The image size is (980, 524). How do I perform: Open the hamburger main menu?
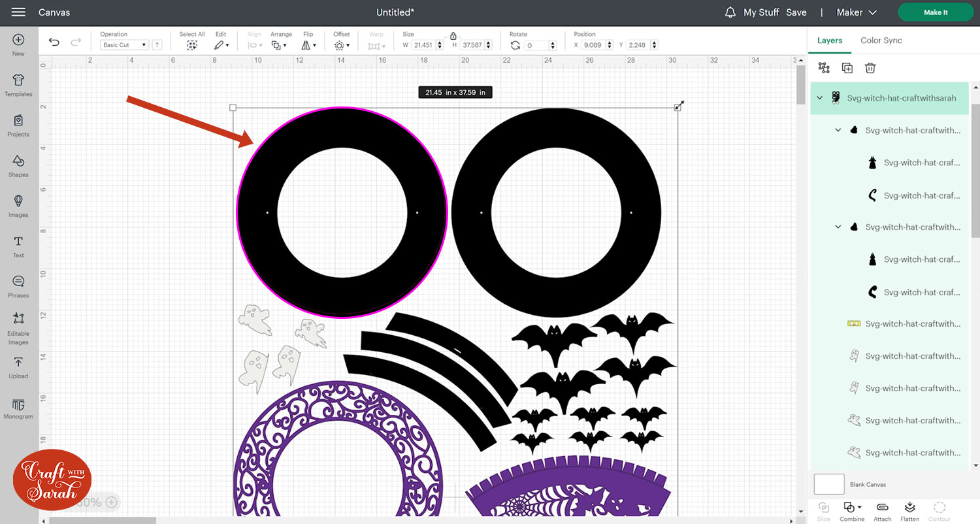click(x=18, y=12)
